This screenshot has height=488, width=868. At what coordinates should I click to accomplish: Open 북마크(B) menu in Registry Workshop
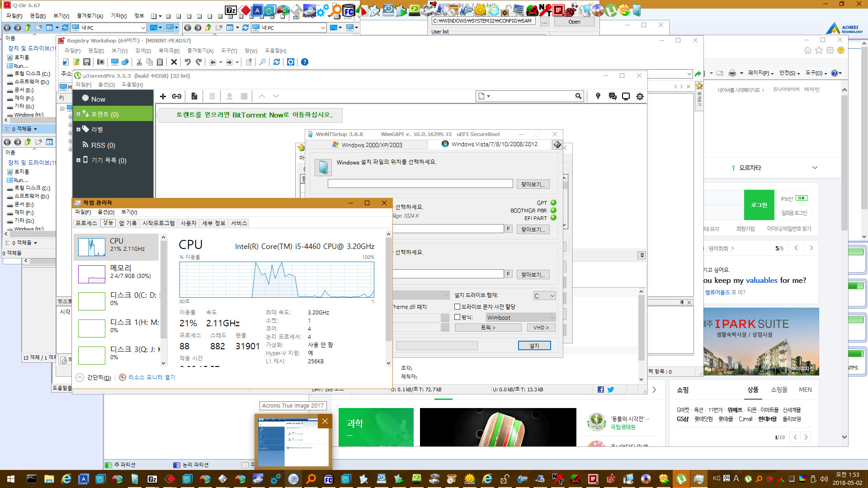[x=169, y=51]
